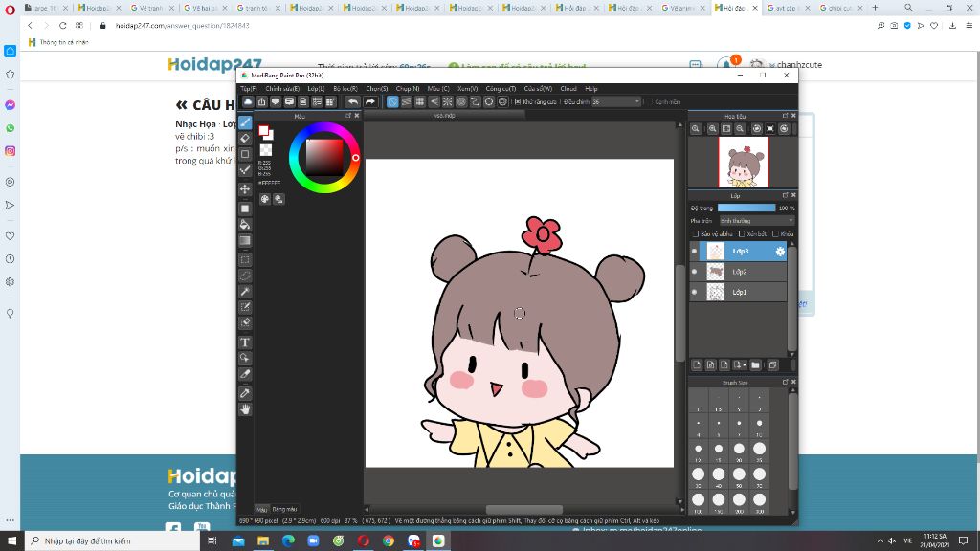Click the Navigator preview thumbnail

tap(743, 162)
